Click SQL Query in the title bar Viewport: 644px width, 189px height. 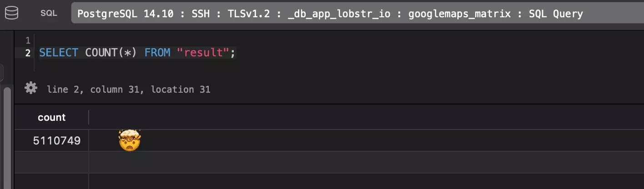pos(556,14)
